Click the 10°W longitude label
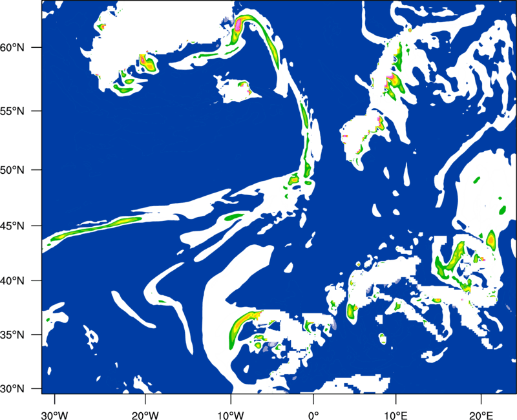Viewport: 517px width, 420px height. pyautogui.click(x=231, y=415)
